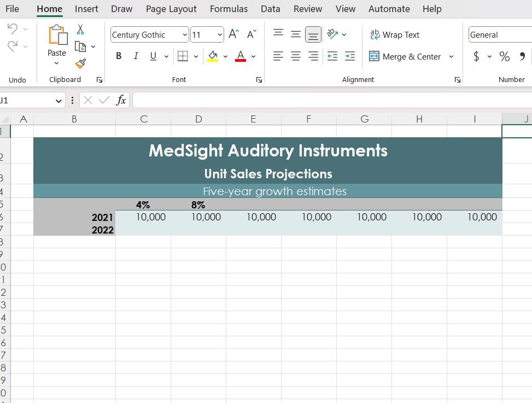Expand the Merge & Center arrow
This screenshot has height=403, width=532.
(x=451, y=56)
